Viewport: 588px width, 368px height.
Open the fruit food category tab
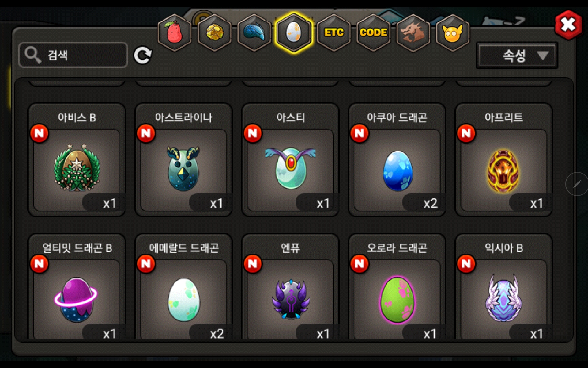point(175,33)
